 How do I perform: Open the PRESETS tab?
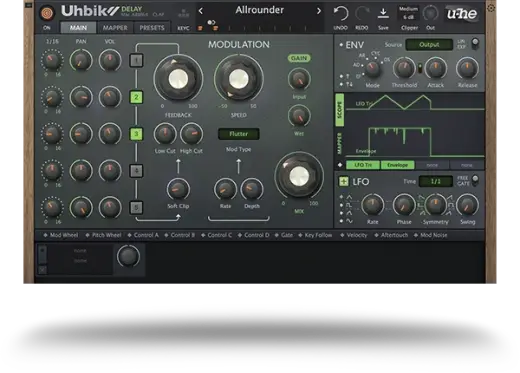click(152, 28)
